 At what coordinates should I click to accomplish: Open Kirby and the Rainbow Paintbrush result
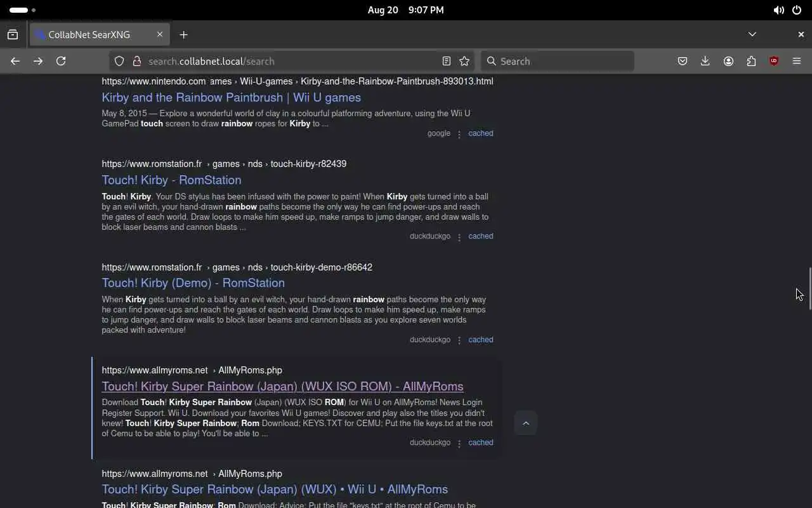(231, 97)
